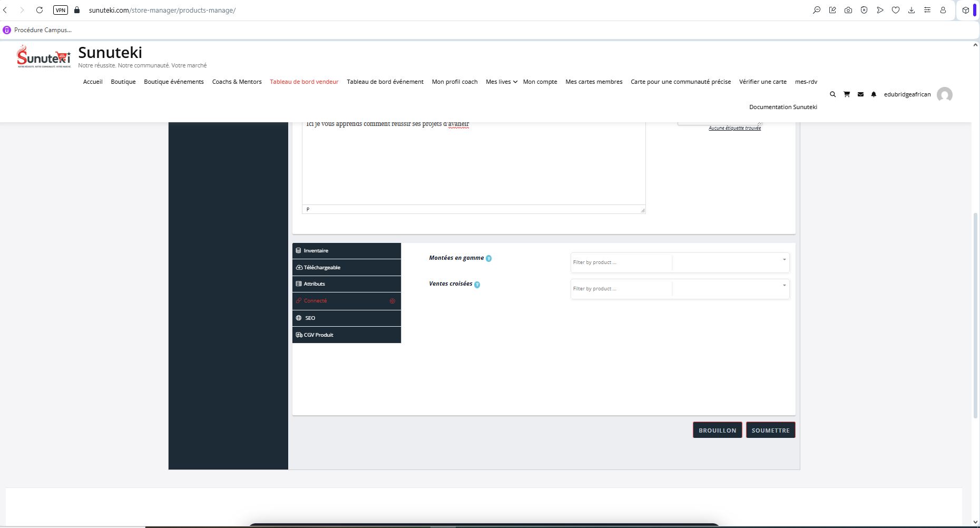Open the messages envelope icon
This screenshot has height=528, width=980.
[860, 94]
